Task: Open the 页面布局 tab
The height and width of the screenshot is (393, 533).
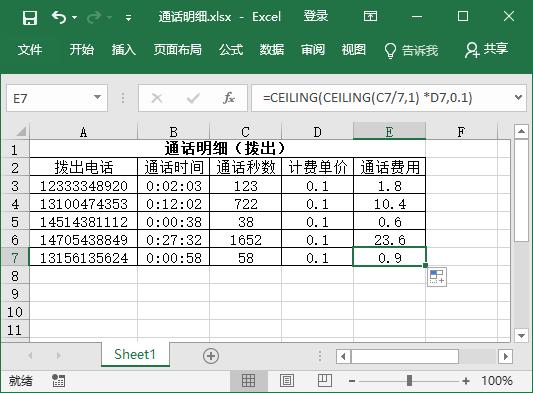Action: pyautogui.click(x=177, y=50)
